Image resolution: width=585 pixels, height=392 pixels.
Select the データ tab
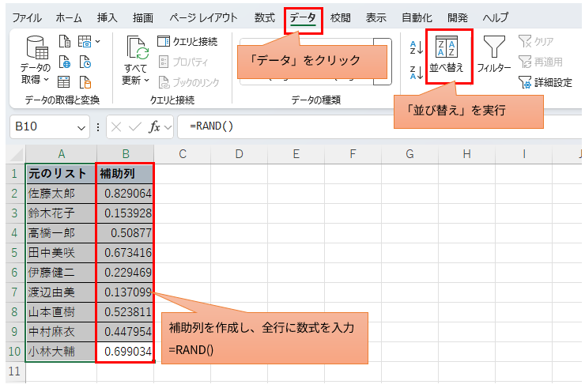(303, 17)
